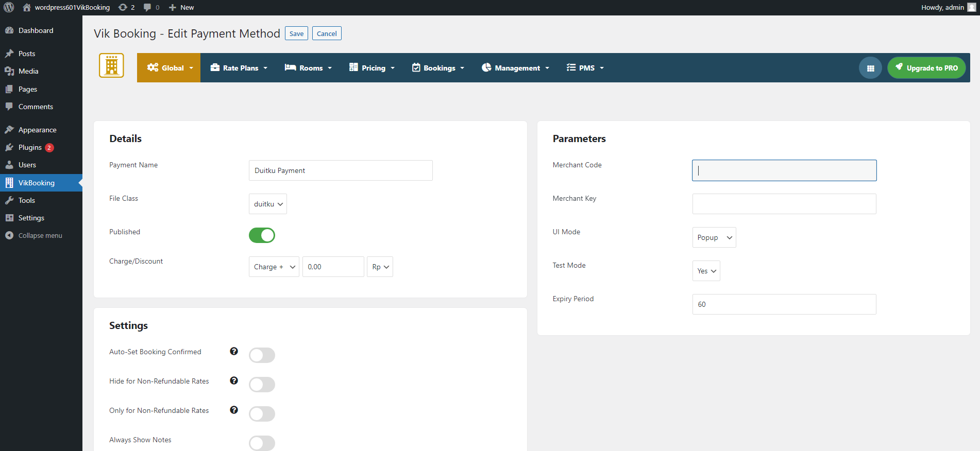Open the comments bubble in admin bar
980x451 pixels.
click(x=148, y=7)
